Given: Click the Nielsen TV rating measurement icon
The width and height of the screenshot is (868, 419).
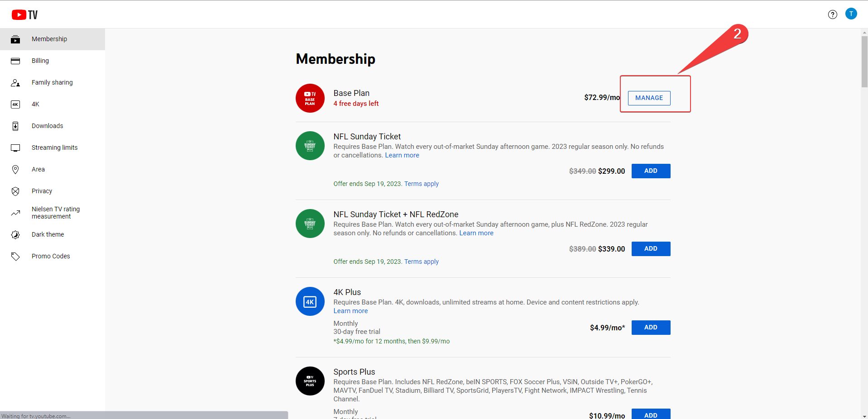Looking at the screenshot, I should pos(16,213).
